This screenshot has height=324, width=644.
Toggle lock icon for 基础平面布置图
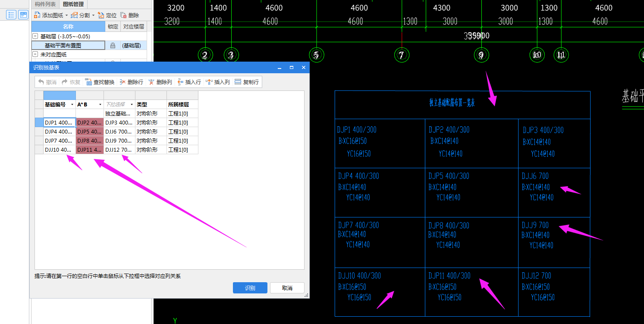[113, 45]
